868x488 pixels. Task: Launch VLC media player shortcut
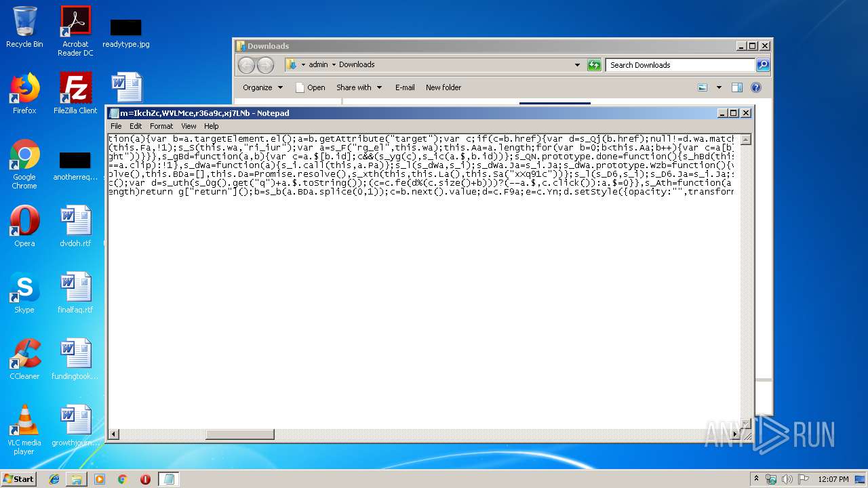pos(24,430)
